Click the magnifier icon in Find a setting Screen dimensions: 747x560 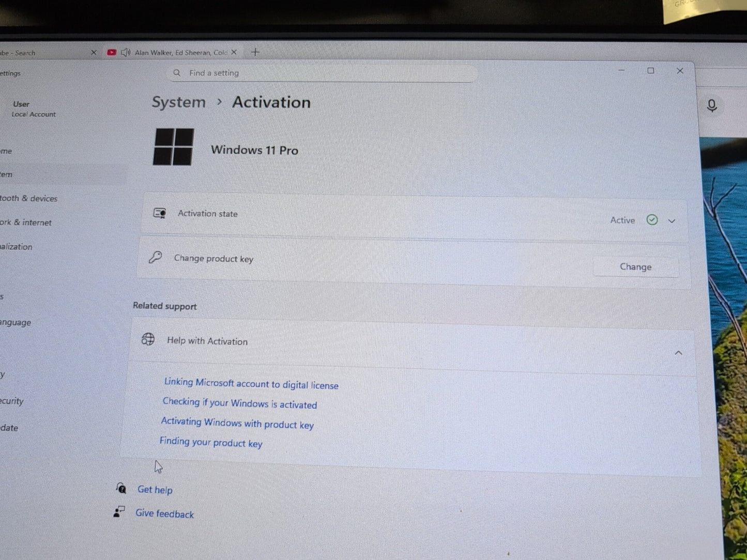[177, 73]
